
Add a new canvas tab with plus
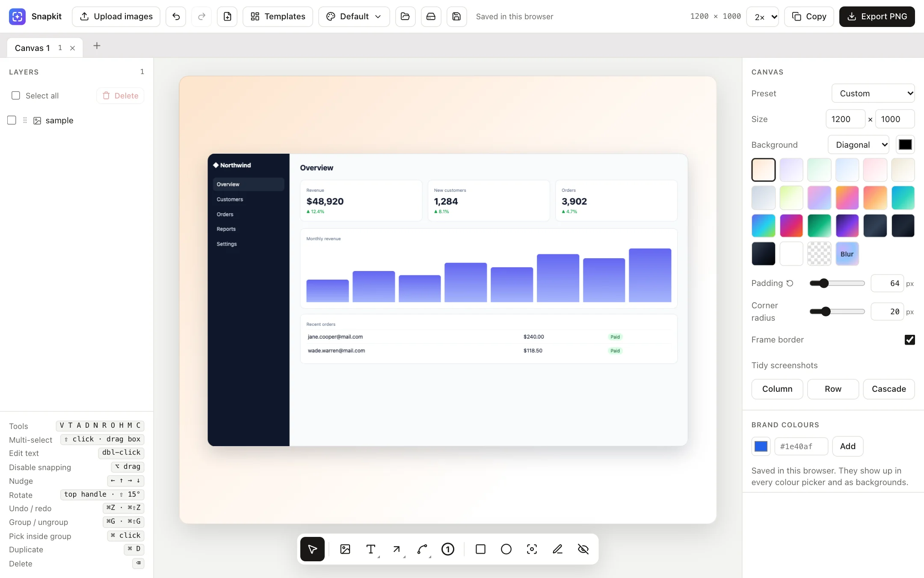[x=97, y=46]
